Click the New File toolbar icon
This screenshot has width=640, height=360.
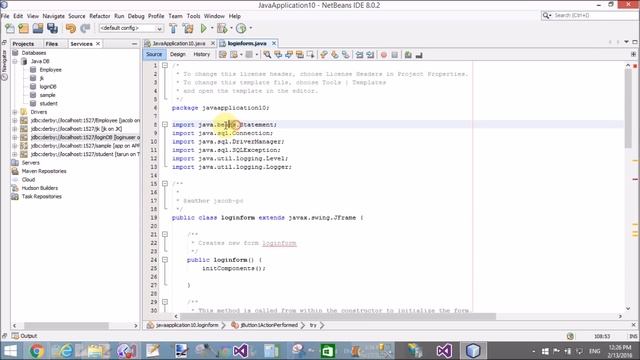(x=10, y=28)
